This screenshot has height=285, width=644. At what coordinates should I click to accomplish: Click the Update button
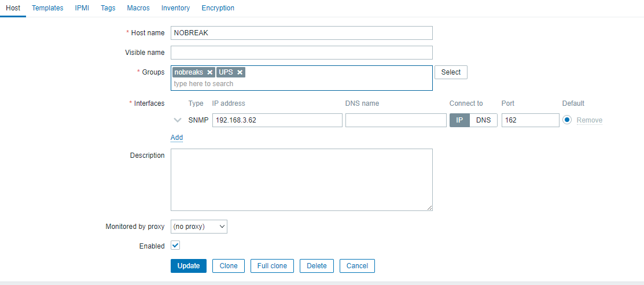(x=189, y=266)
